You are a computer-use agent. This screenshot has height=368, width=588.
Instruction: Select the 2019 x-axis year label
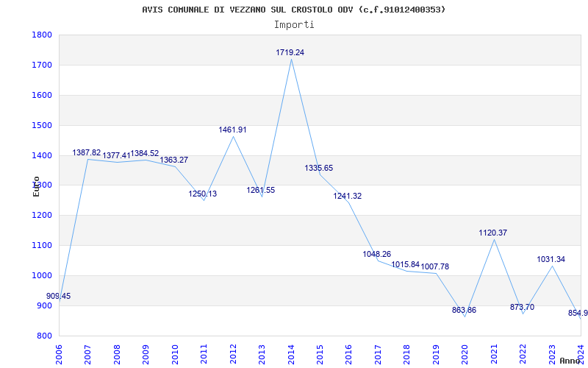[x=436, y=355]
